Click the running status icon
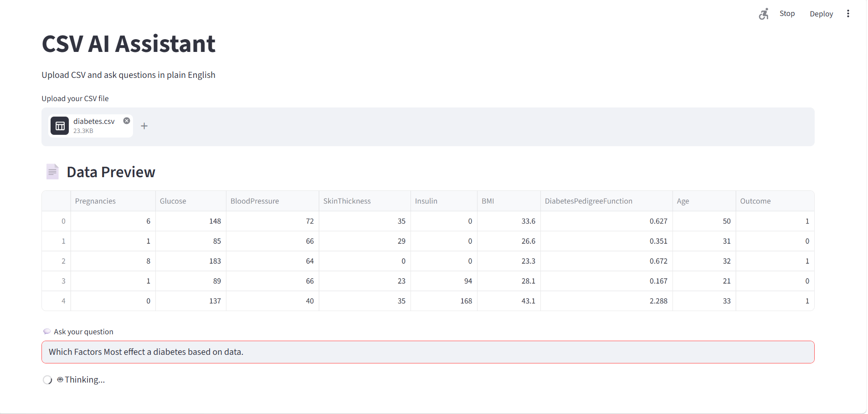Screen dimensions: 868x414 [764, 14]
